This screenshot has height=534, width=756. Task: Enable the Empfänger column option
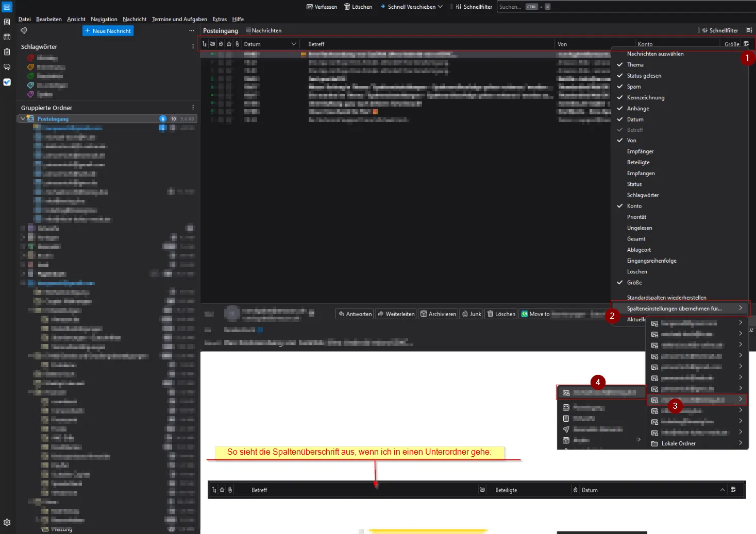click(x=640, y=151)
